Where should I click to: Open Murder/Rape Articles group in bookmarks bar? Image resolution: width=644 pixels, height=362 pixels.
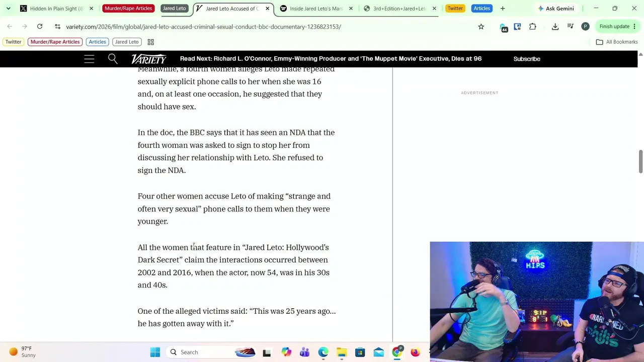55,42
